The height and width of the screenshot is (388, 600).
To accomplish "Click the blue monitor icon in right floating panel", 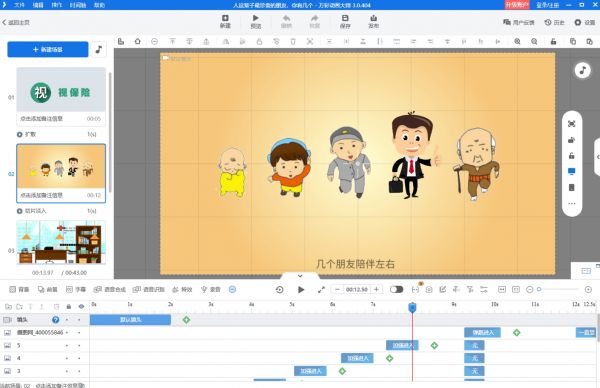I will [572, 171].
